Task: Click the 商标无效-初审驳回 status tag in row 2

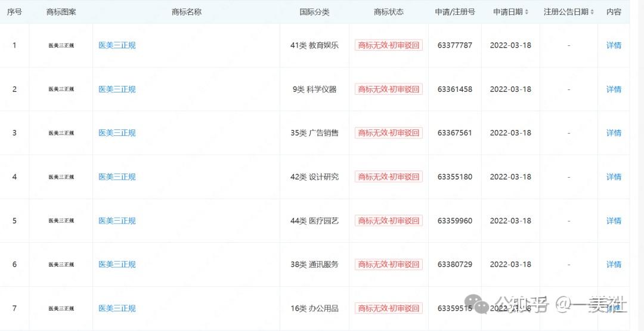Action: pos(388,89)
